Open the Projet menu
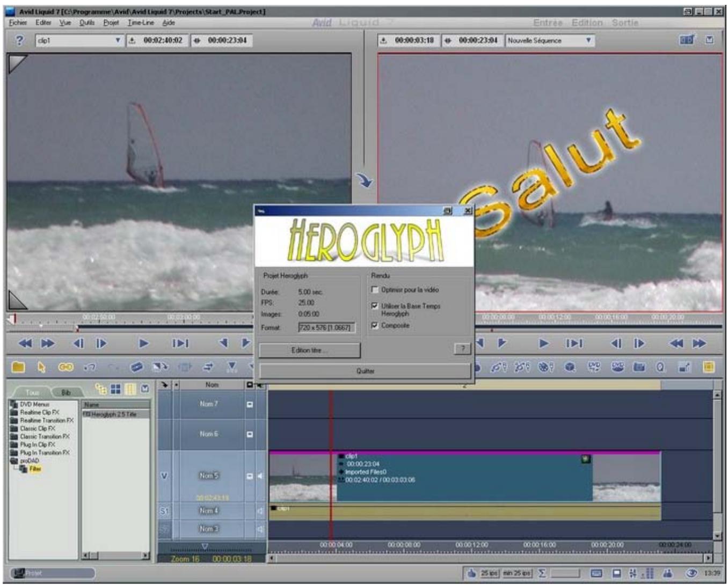The height and width of the screenshot is (585, 728). pyautogui.click(x=111, y=23)
